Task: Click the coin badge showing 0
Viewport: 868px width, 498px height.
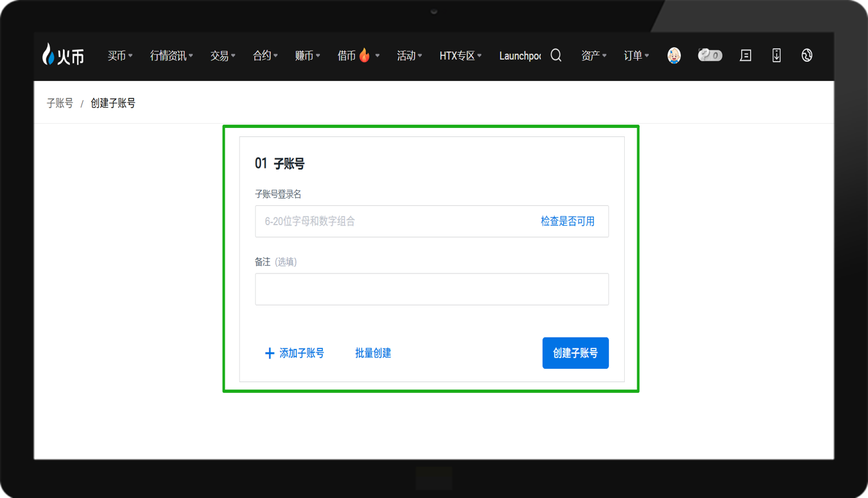Action: coord(710,56)
